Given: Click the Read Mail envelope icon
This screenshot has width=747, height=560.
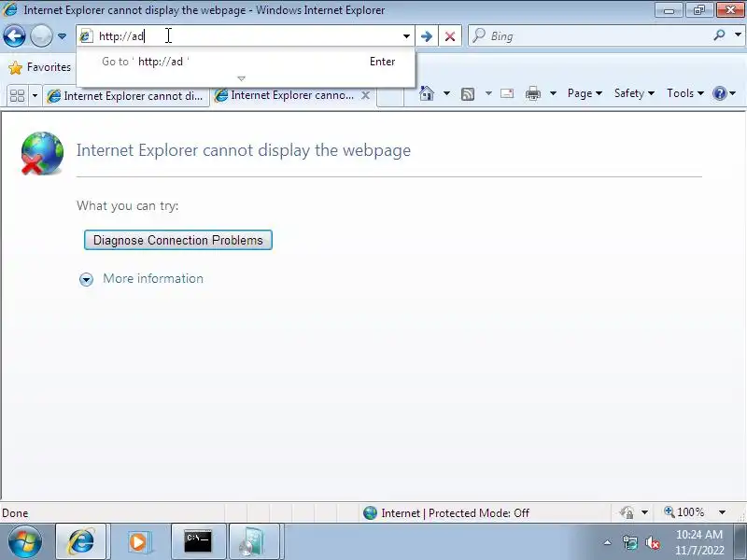Looking at the screenshot, I should (x=507, y=93).
